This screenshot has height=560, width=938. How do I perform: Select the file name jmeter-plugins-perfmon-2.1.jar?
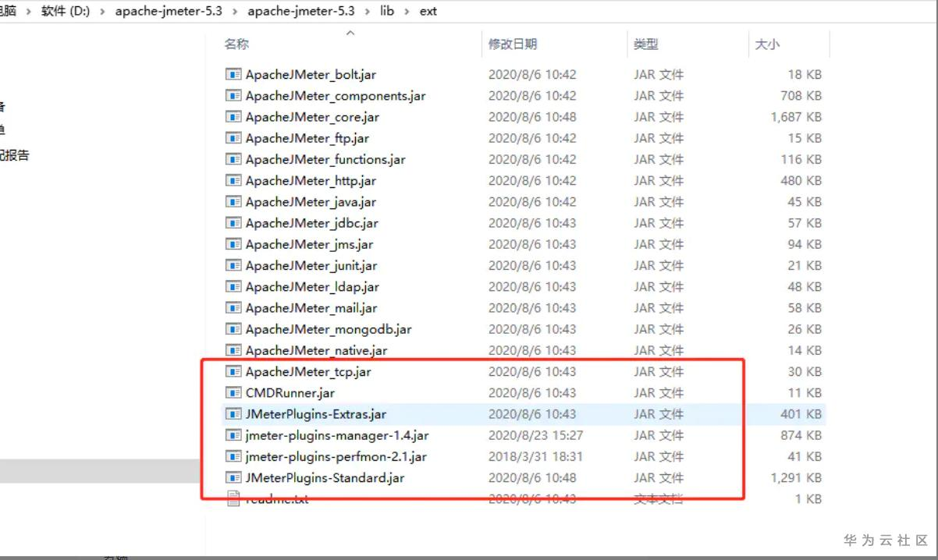(336, 456)
